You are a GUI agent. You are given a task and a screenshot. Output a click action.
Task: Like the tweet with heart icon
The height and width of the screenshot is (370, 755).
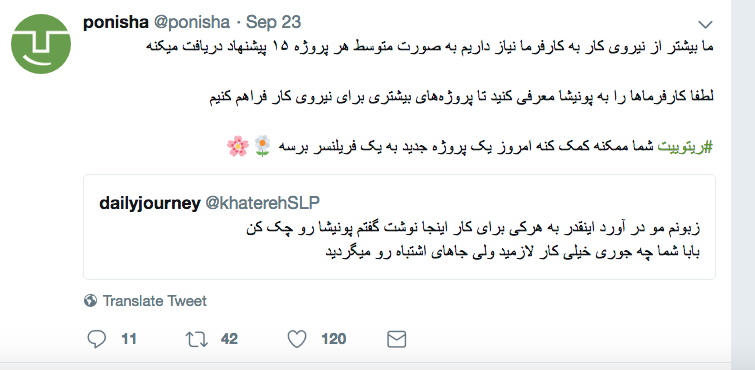[x=297, y=339]
